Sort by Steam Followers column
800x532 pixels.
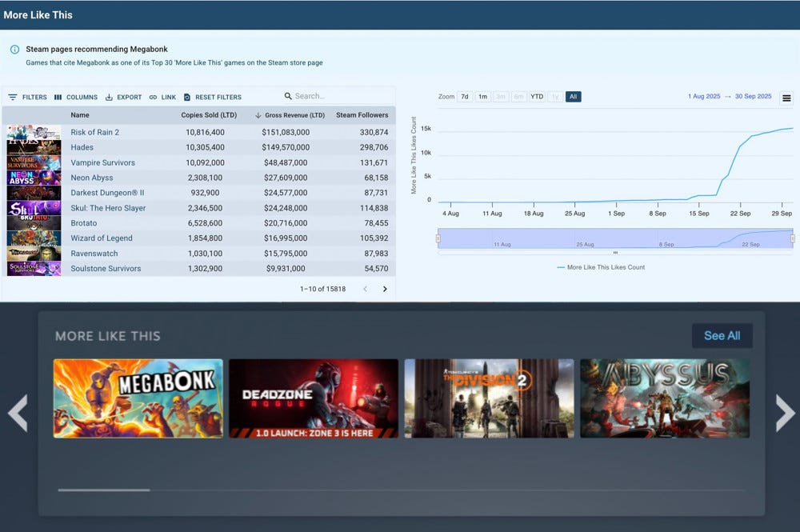[362, 115]
